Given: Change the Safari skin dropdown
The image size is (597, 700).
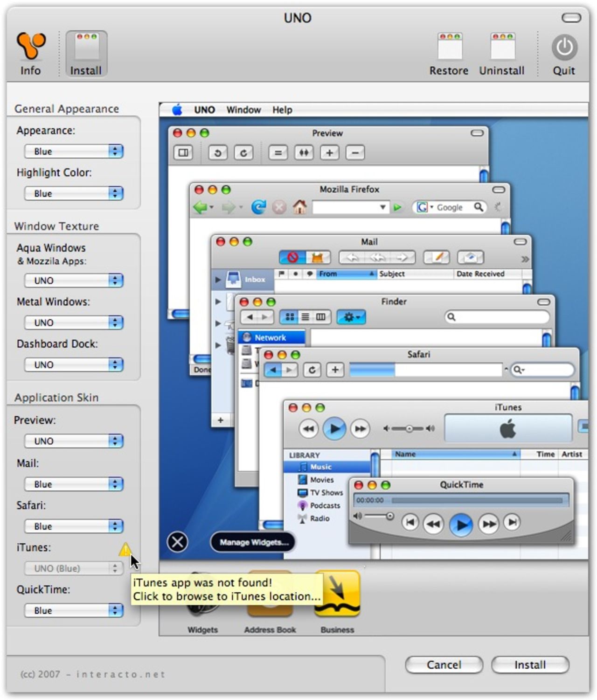Looking at the screenshot, I should [74, 526].
